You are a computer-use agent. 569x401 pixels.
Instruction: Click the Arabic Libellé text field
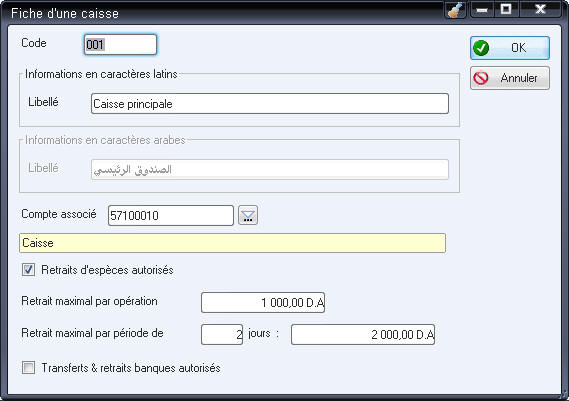point(270,169)
